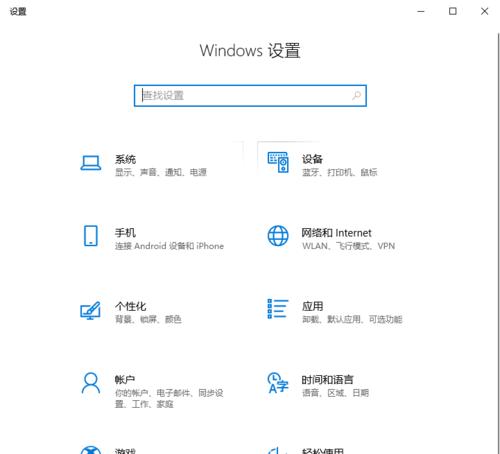The height and width of the screenshot is (454, 500).
Task: Maximize the 设置 window
Action: [x=453, y=11]
